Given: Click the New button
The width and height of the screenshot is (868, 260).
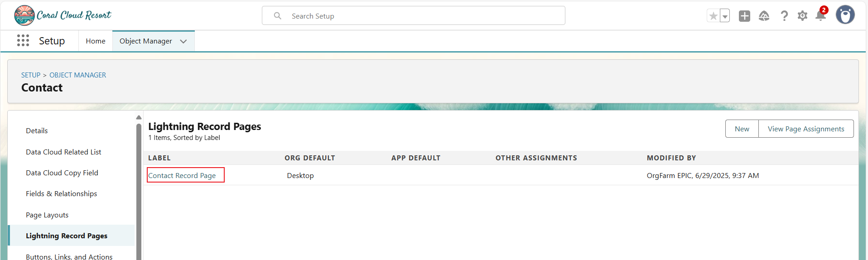Looking at the screenshot, I should pyautogui.click(x=742, y=129).
